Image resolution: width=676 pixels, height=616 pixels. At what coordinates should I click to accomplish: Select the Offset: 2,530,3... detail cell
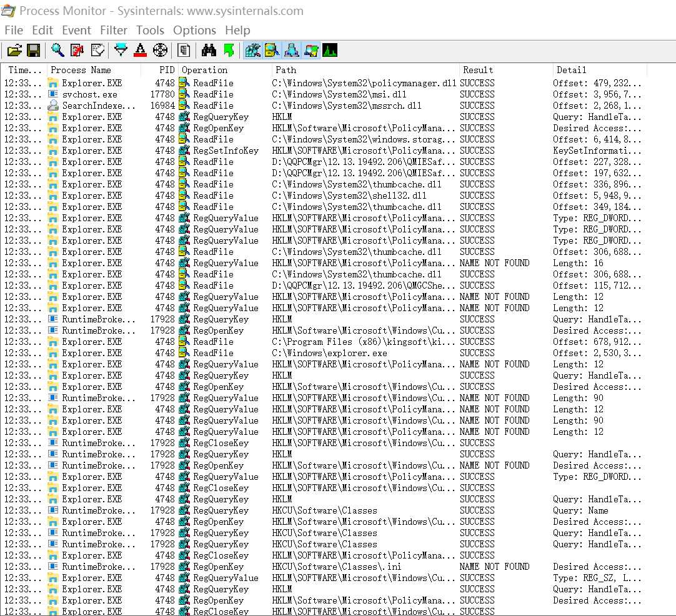pyautogui.click(x=597, y=353)
